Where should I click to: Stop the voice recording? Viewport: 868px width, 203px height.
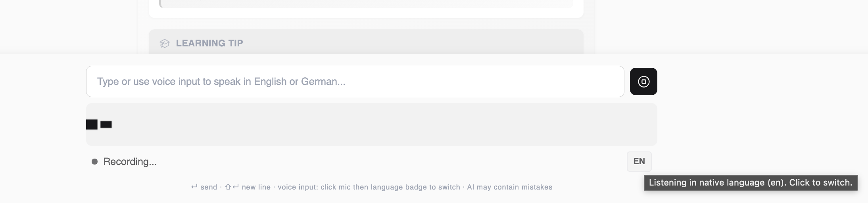pyautogui.click(x=643, y=82)
